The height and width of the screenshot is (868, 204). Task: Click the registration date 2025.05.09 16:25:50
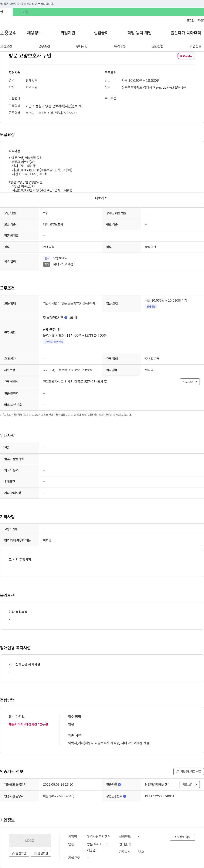(58, 785)
